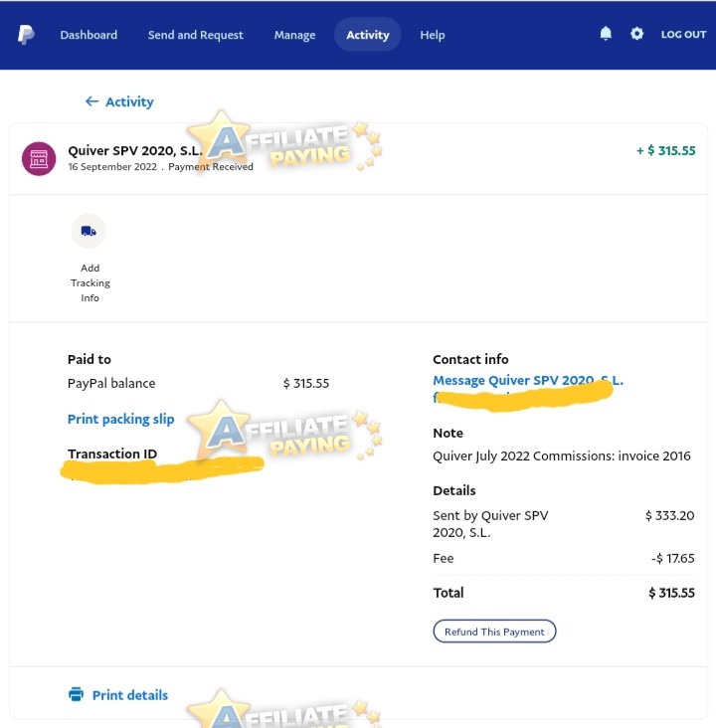Click the Print details link
The width and height of the screenshot is (716, 728).
pos(130,695)
